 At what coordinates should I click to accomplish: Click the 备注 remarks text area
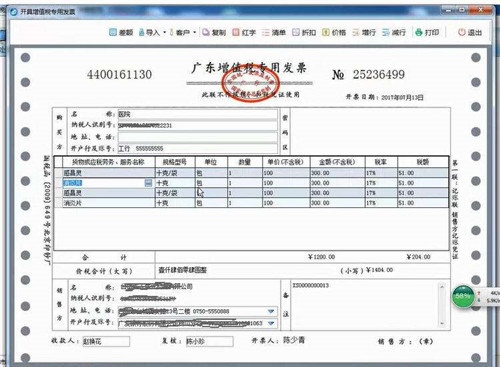pos(365,306)
